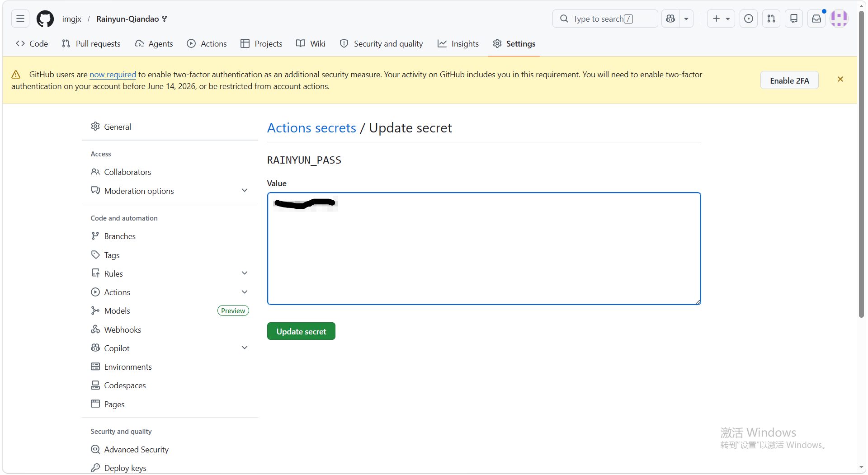Focus the Type to search box
868x475 pixels.
point(605,19)
